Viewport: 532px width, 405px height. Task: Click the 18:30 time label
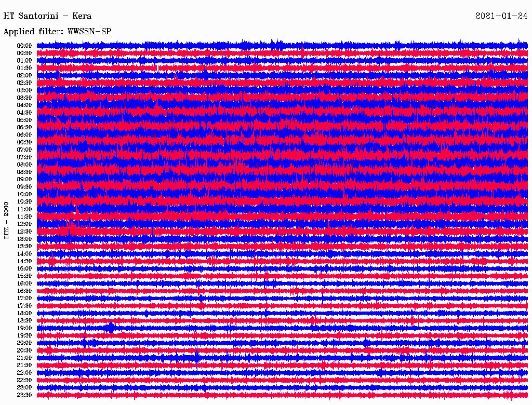click(24, 321)
